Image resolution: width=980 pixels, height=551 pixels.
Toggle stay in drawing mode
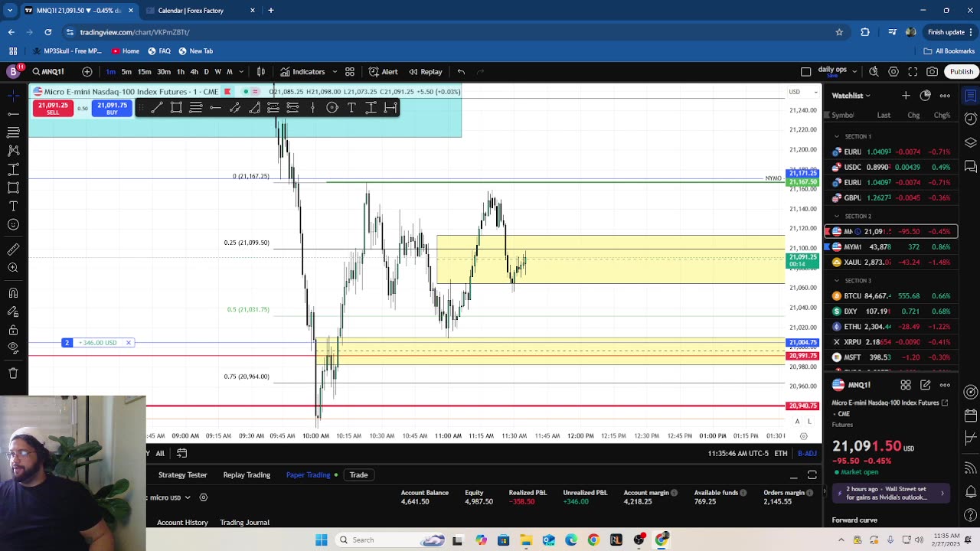tap(13, 311)
